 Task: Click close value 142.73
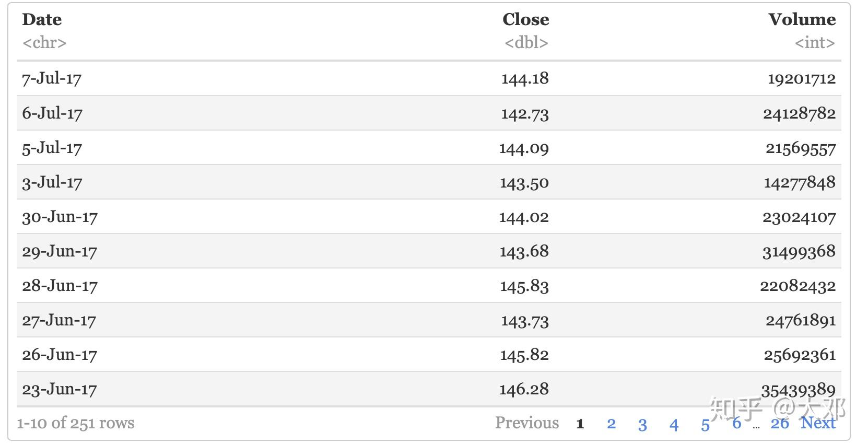(x=524, y=113)
